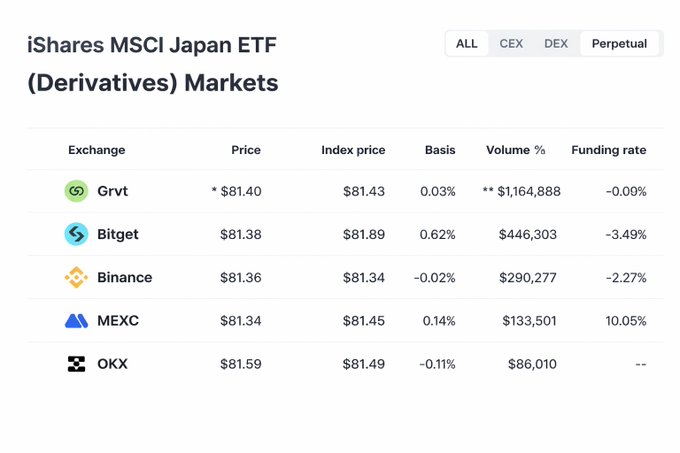Open the Binance exchange link
This screenshot has width=680, height=453.
[125, 277]
